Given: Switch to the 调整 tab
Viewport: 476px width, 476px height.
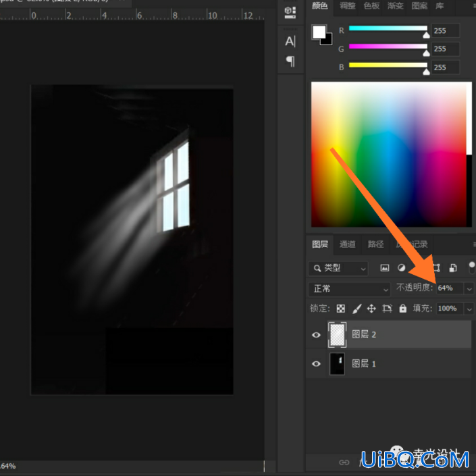Looking at the screenshot, I should [x=347, y=6].
